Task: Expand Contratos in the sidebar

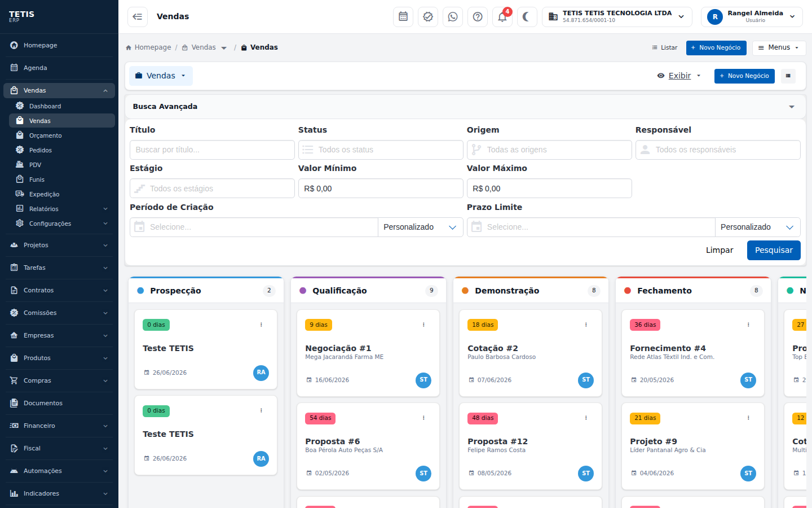Action: coord(59,290)
